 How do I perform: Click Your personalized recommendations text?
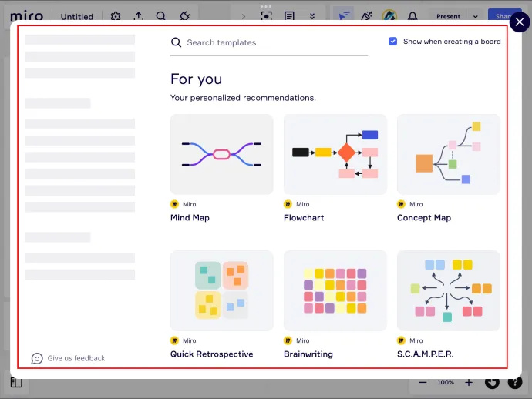(x=243, y=98)
